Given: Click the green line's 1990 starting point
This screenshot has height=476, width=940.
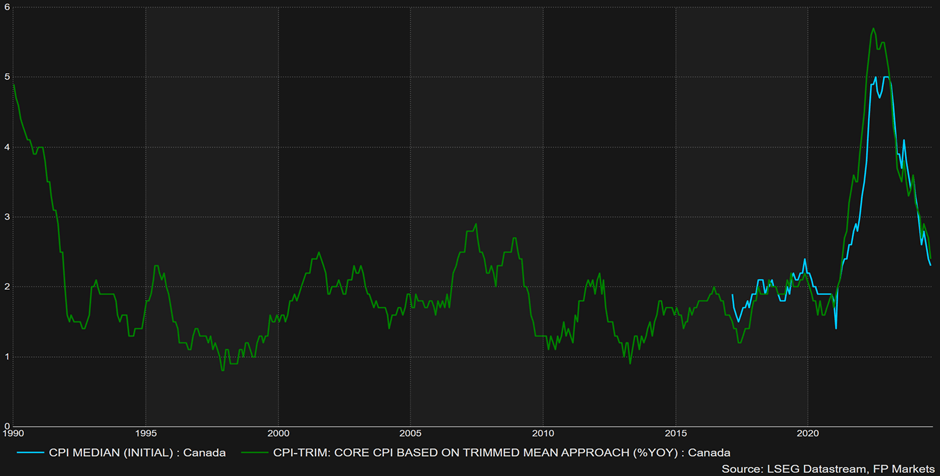Looking at the screenshot, I should 14,85.
